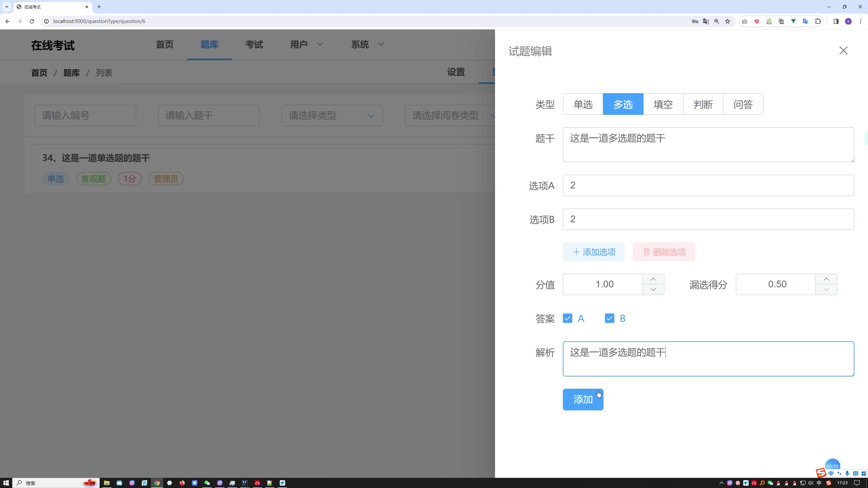Click the 请输入题干 search input
The width and height of the screenshot is (868, 488).
[x=209, y=116]
